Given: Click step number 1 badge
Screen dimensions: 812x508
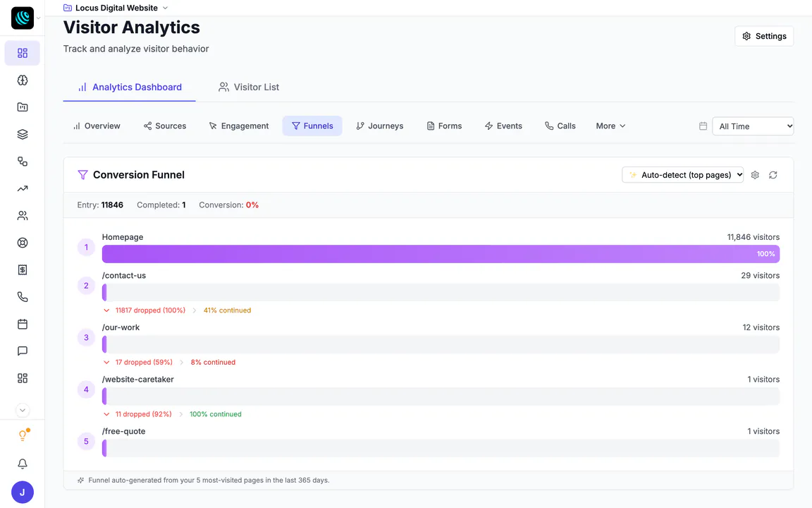Looking at the screenshot, I should coord(86,247).
